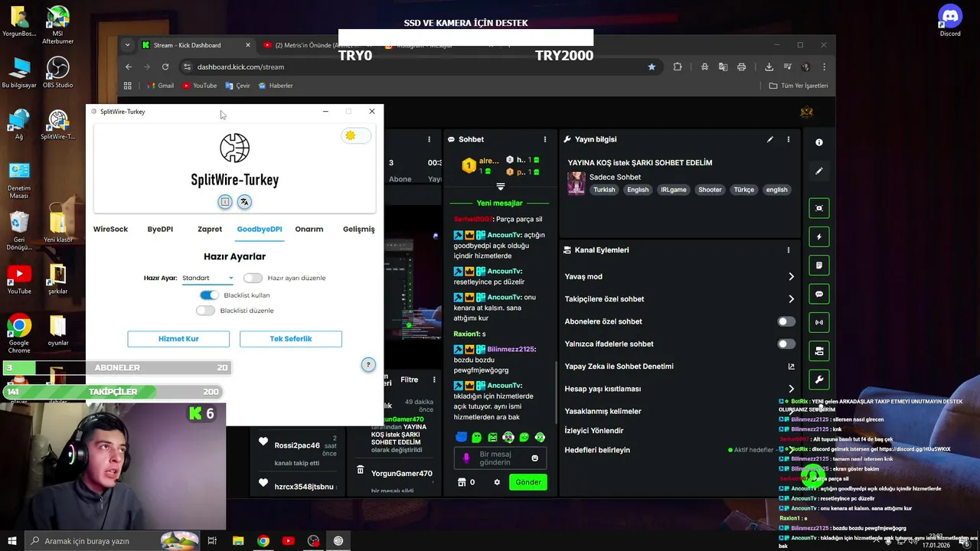Open chat settings gear icon
The width and height of the screenshot is (980, 551).
coord(497,482)
